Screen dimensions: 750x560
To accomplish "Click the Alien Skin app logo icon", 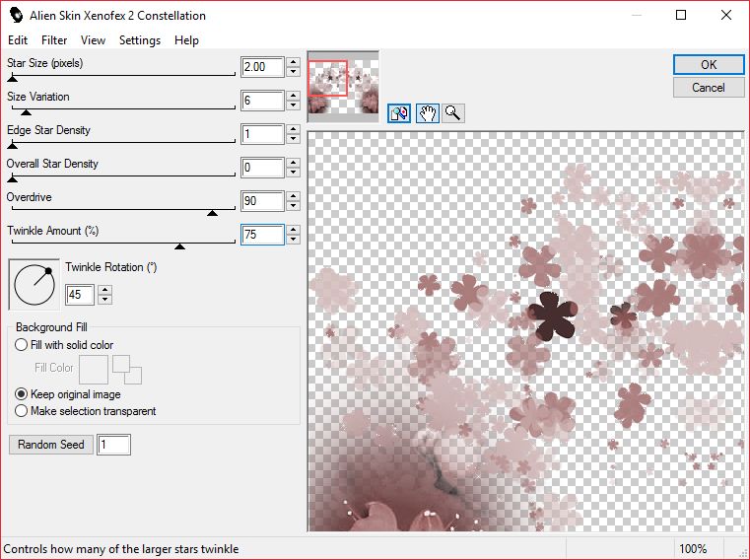I will pos(17,15).
